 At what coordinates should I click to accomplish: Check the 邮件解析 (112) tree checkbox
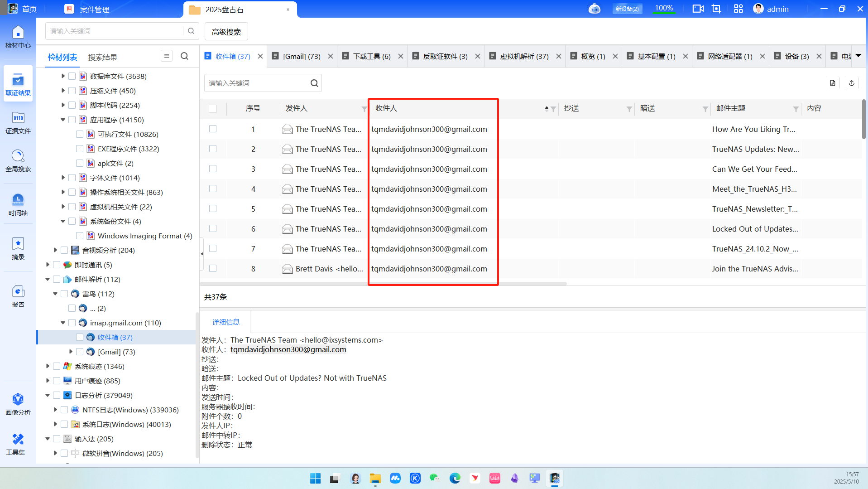(57, 279)
